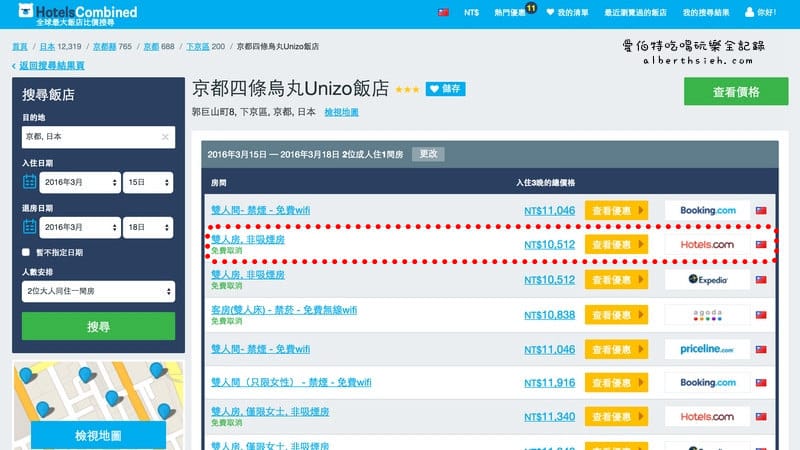Click 查看優惠 in Hotels.com NT$10,512 row

(616, 244)
